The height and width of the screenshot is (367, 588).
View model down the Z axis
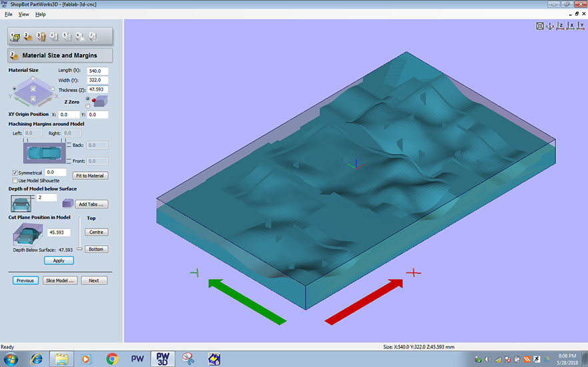[560, 26]
